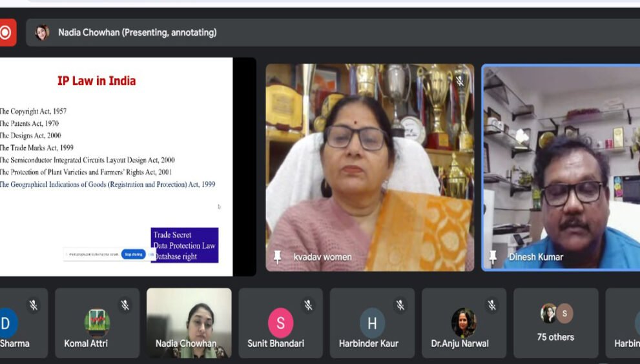Click muted mic icon on Harbinder Kaur tile
The width and height of the screenshot is (640, 364).
(x=400, y=305)
